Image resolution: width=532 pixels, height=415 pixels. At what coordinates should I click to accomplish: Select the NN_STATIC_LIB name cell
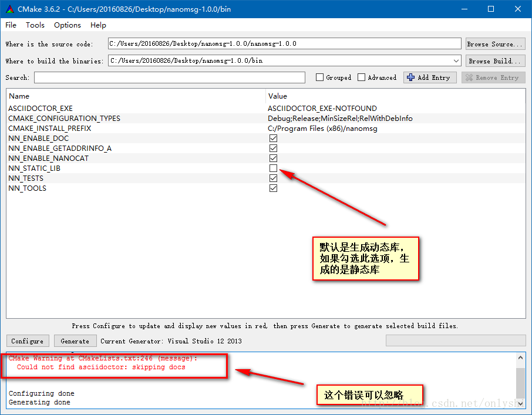pos(34,168)
